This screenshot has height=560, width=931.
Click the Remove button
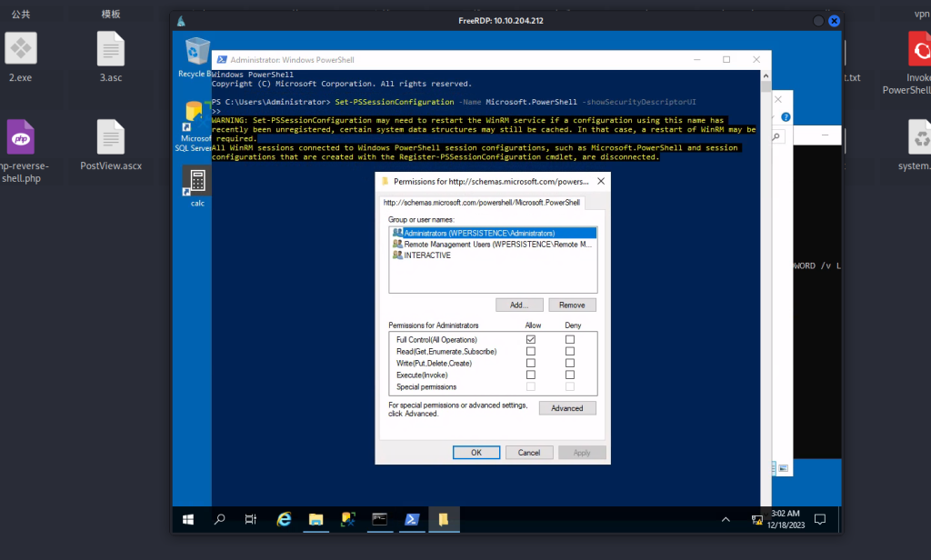point(572,305)
